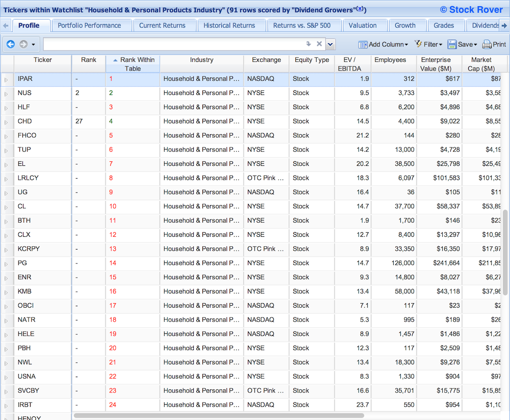Click the vertical scrollbar thumb
The image size is (510, 420).
click(505, 252)
